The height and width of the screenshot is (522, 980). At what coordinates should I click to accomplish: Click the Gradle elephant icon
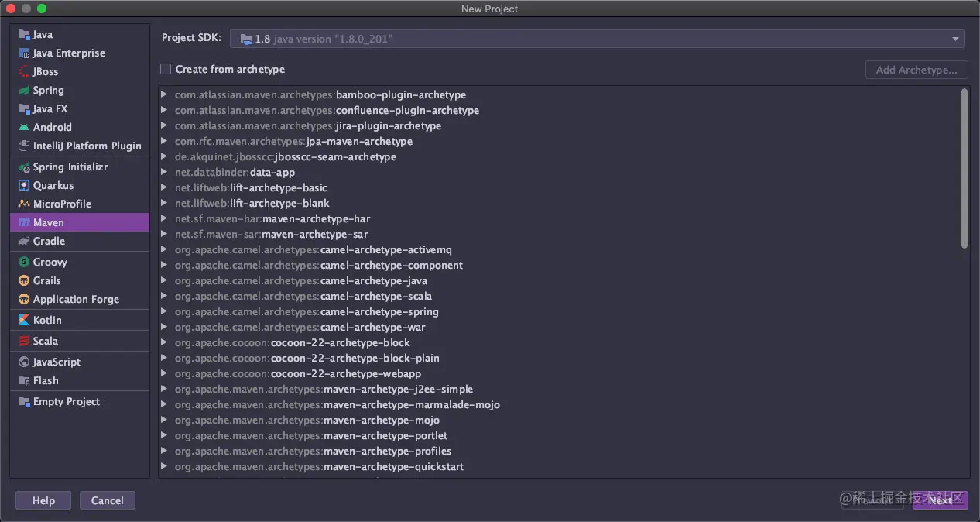point(24,242)
